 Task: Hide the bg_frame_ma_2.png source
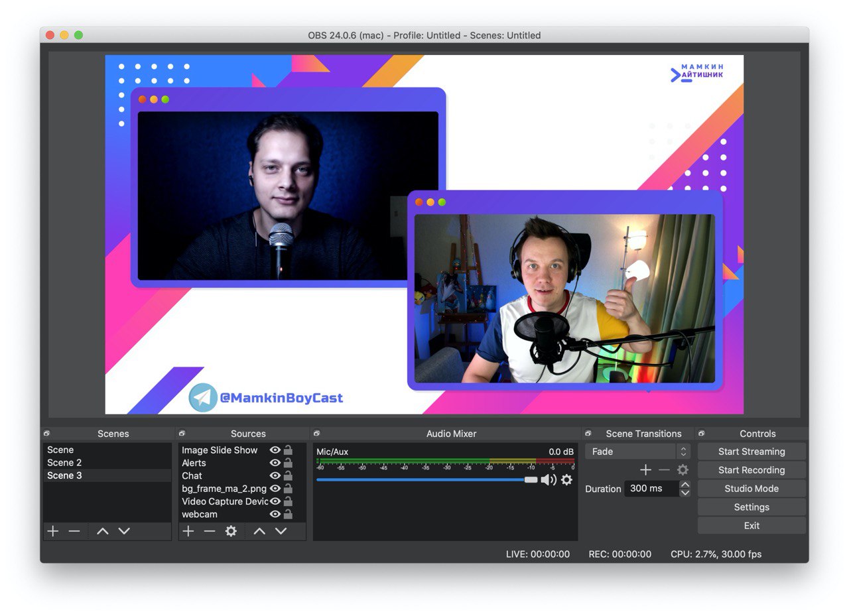[275, 489]
